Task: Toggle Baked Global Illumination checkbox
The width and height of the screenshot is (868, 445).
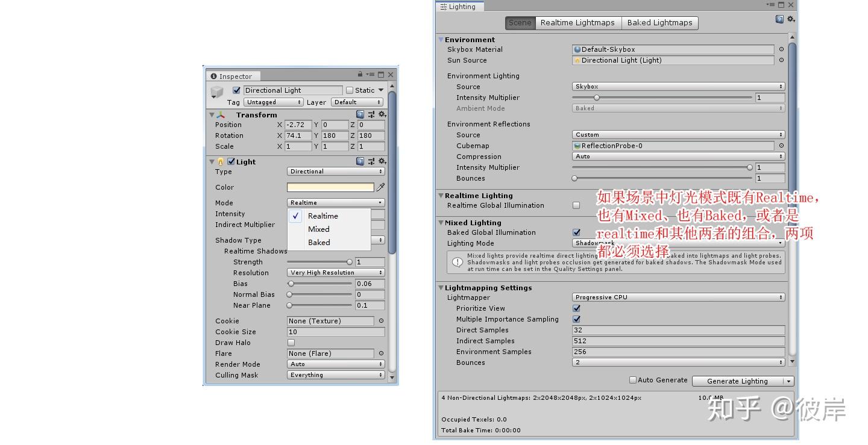Action: tap(576, 232)
